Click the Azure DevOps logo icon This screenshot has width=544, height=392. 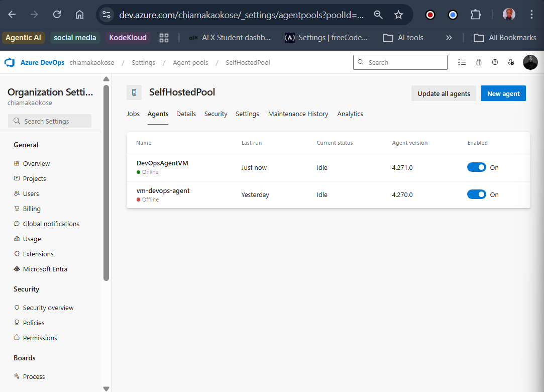point(10,62)
